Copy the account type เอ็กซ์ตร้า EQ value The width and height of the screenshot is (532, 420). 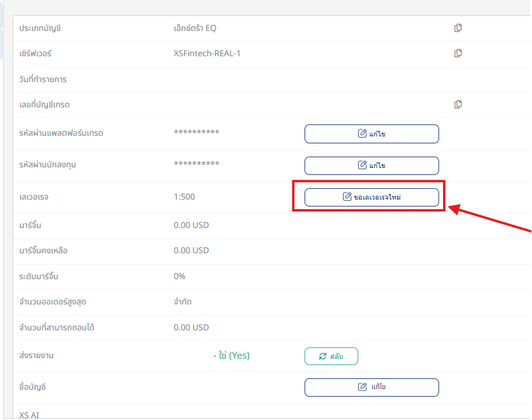pyautogui.click(x=458, y=28)
